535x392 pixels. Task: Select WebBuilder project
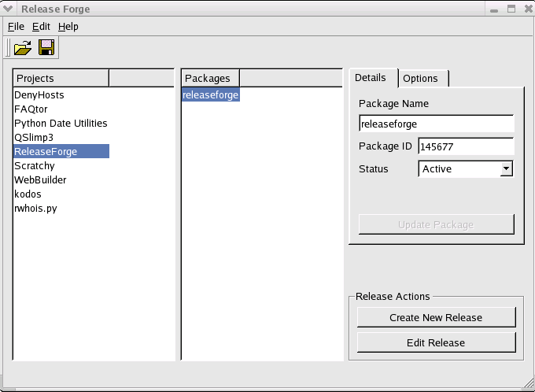click(x=40, y=179)
